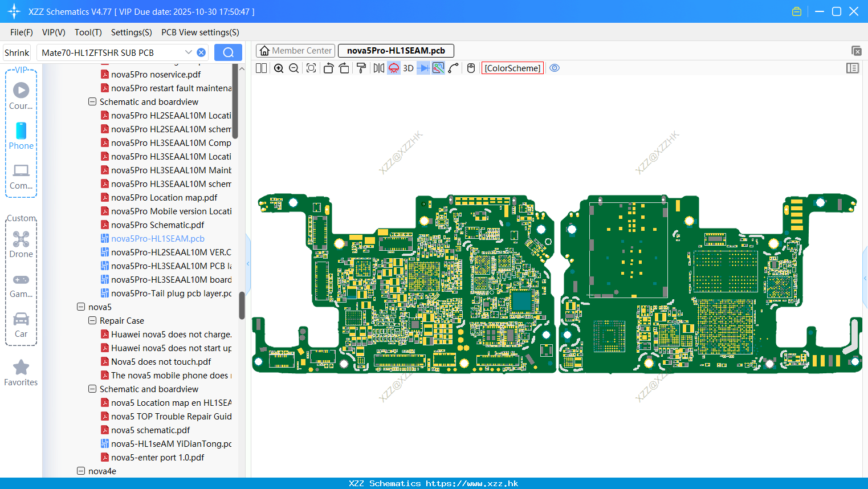868x489 pixels.
Task: Select the paint roller tool
Action: [361, 68]
